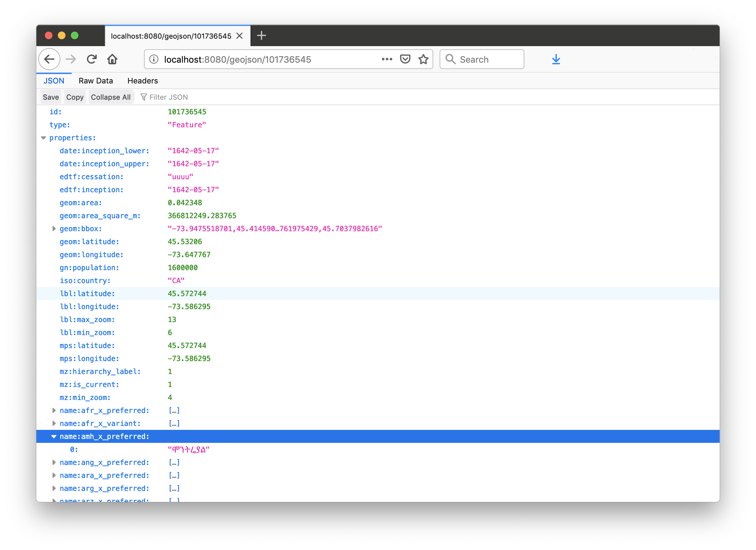756x550 pixels.
Task: Open the browser home page
Action: coord(112,59)
